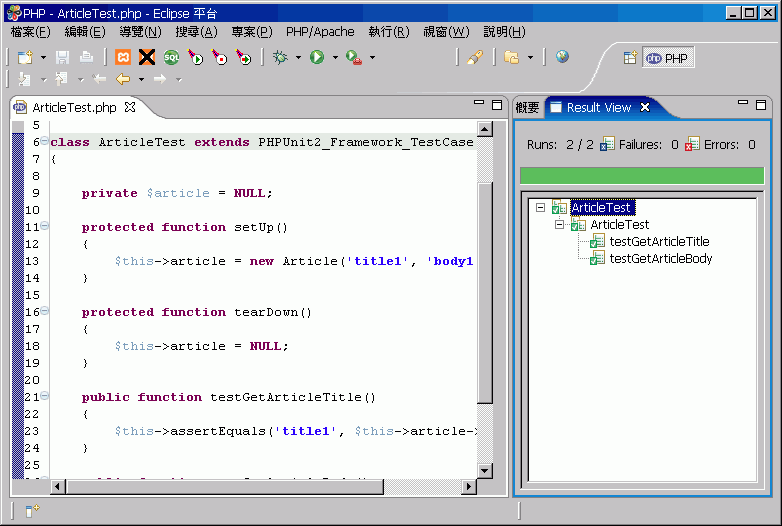782x526 pixels.
Task: Open the New wizard dropdown arrow
Action: pyautogui.click(x=43, y=58)
